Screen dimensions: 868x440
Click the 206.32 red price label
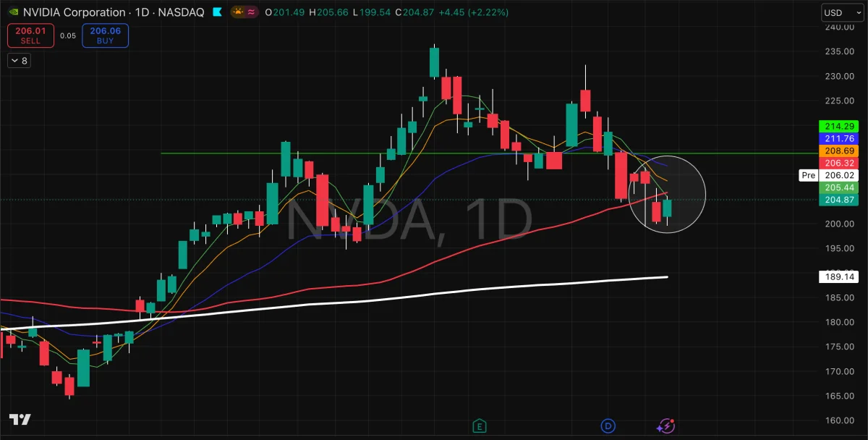pyautogui.click(x=839, y=163)
